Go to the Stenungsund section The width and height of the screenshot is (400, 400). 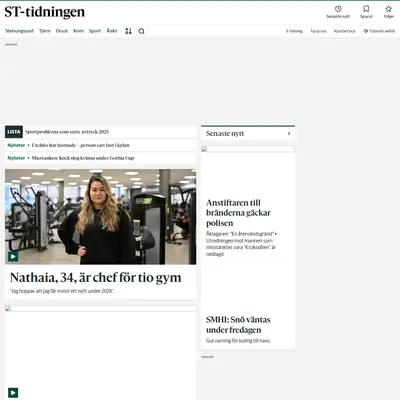19,31
